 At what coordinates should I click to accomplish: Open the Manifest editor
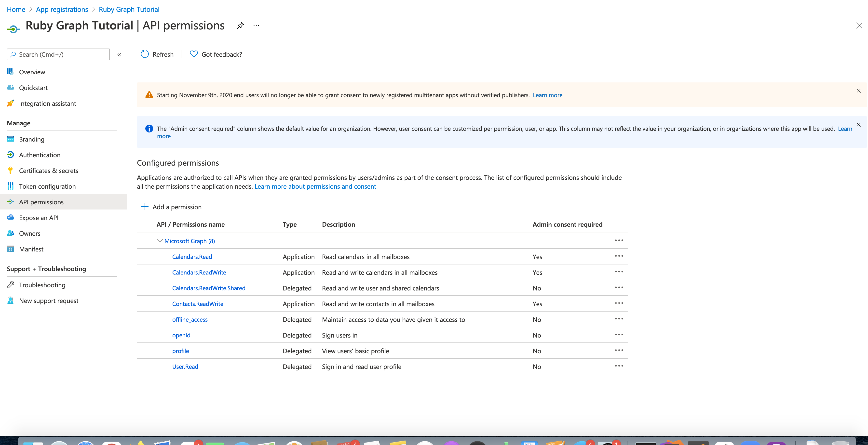[x=31, y=249]
